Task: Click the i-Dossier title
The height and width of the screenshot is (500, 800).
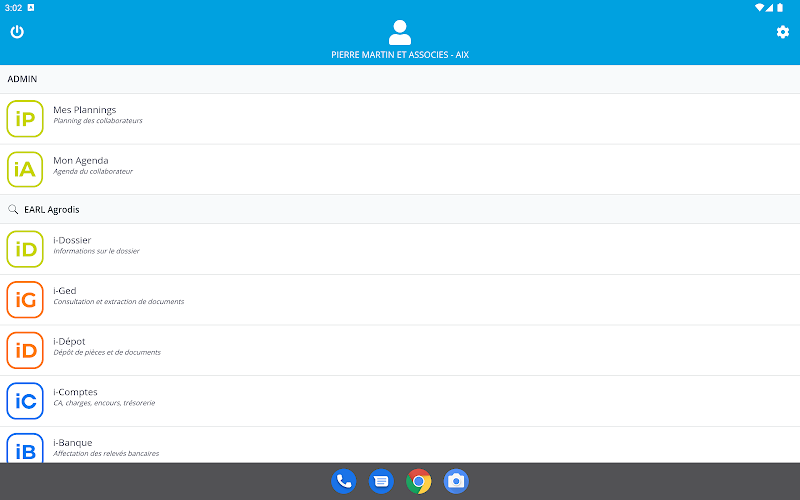Action: click(x=72, y=240)
